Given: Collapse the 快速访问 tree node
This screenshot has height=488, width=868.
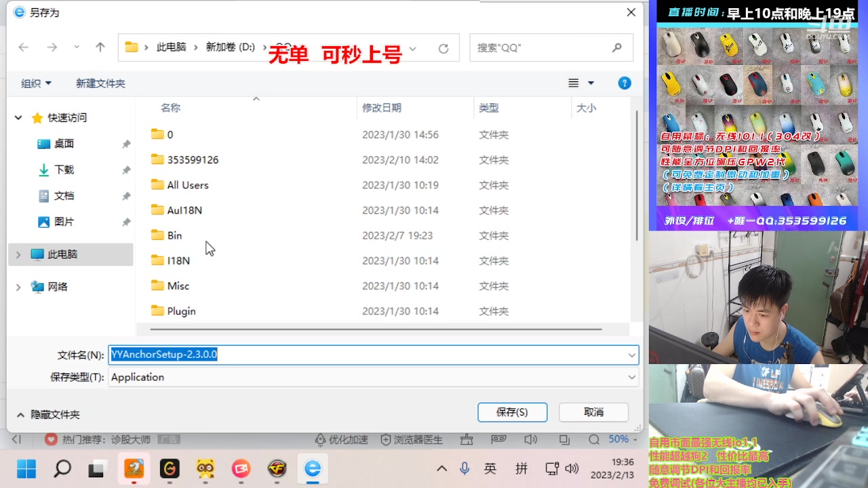Looking at the screenshot, I should click(x=18, y=118).
